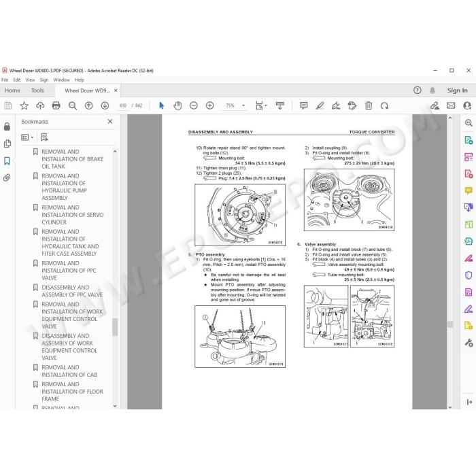Image resolution: width=476 pixels, height=476 pixels.
Task: Add new bookmark icon
Action: tap(44, 137)
